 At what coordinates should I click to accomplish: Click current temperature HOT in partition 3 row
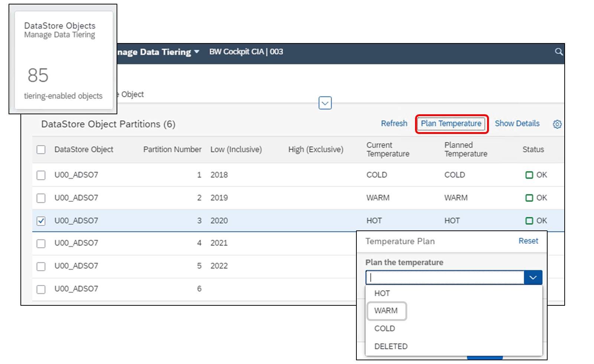pos(374,221)
